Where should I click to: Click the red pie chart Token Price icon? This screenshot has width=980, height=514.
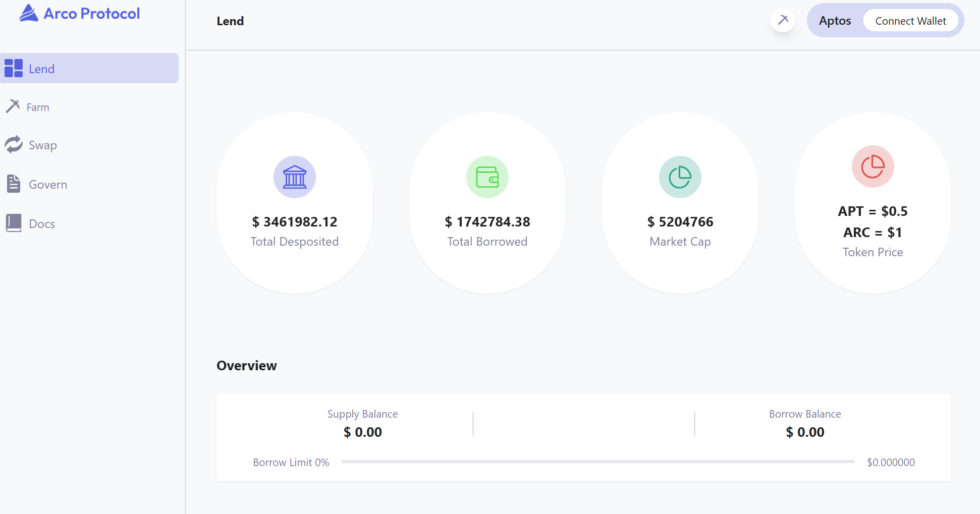click(x=873, y=166)
